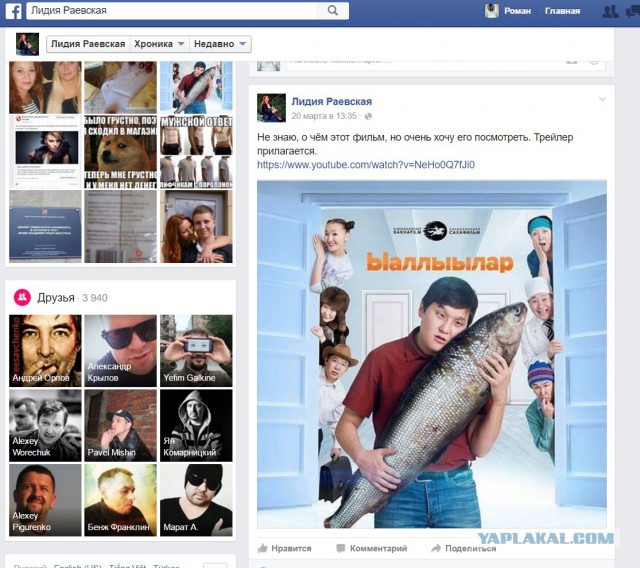640x568 pixels.
Task: Open friend Ян Комарницкий thumbnail
Action: [196, 426]
